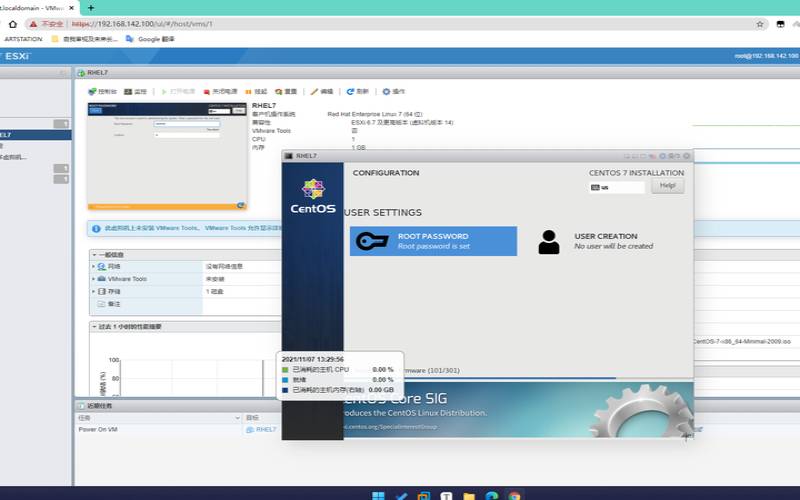
Task: Click the user silhouette icon
Action: 548,242
